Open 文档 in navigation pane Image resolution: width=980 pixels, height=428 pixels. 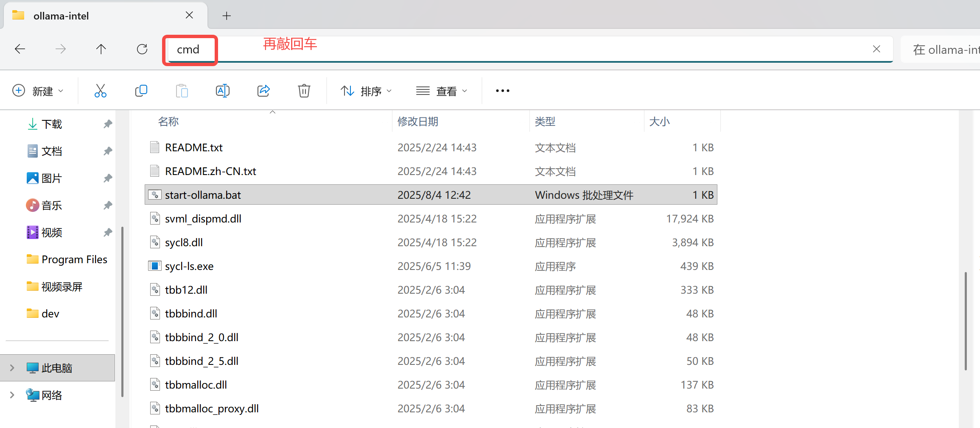click(52, 151)
